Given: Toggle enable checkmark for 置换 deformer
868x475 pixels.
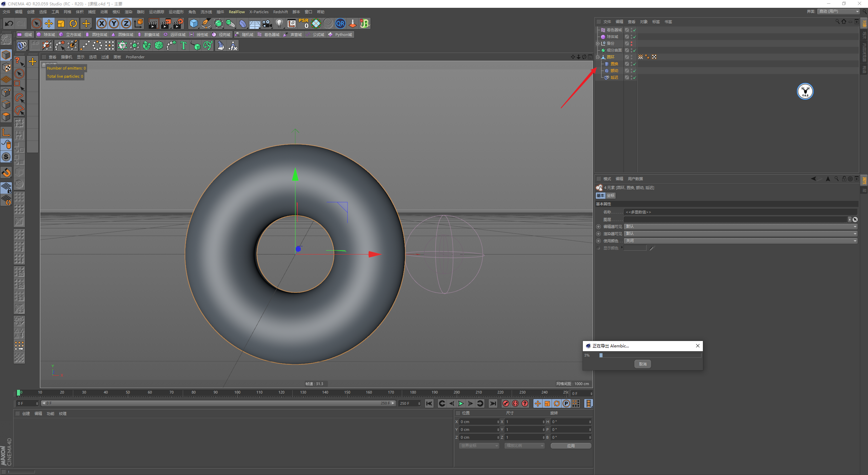Looking at the screenshot, I should click(634, 64).
